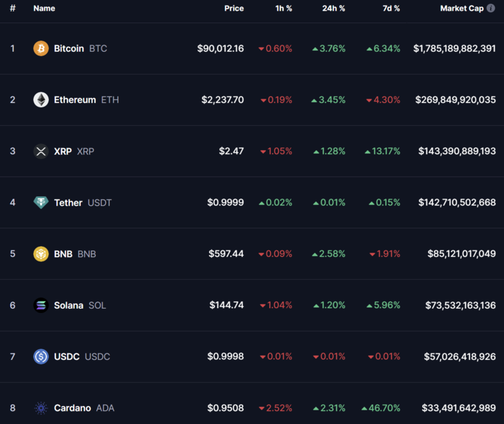
Task: Sort by Market Cap column header
Action: click(462, 9)
